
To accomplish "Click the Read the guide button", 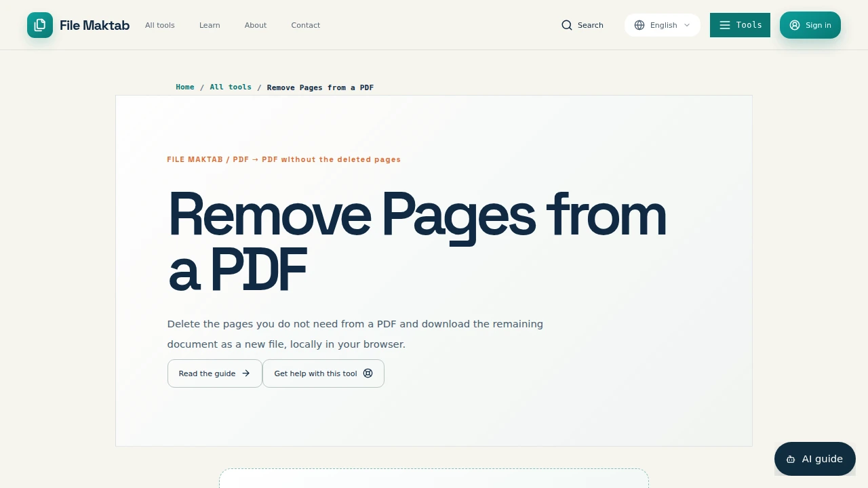I will pyautogui.click(x=215, y=373).
